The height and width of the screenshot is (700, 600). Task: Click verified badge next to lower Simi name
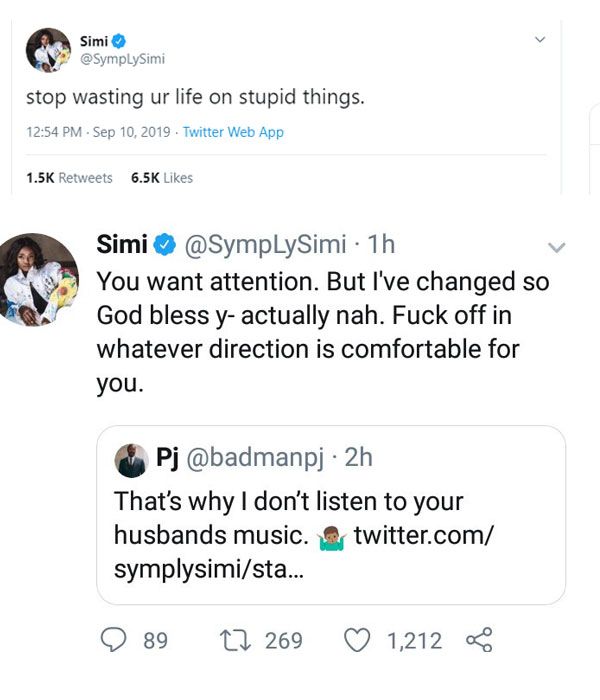pyautogui.click(x=166, y=243)
